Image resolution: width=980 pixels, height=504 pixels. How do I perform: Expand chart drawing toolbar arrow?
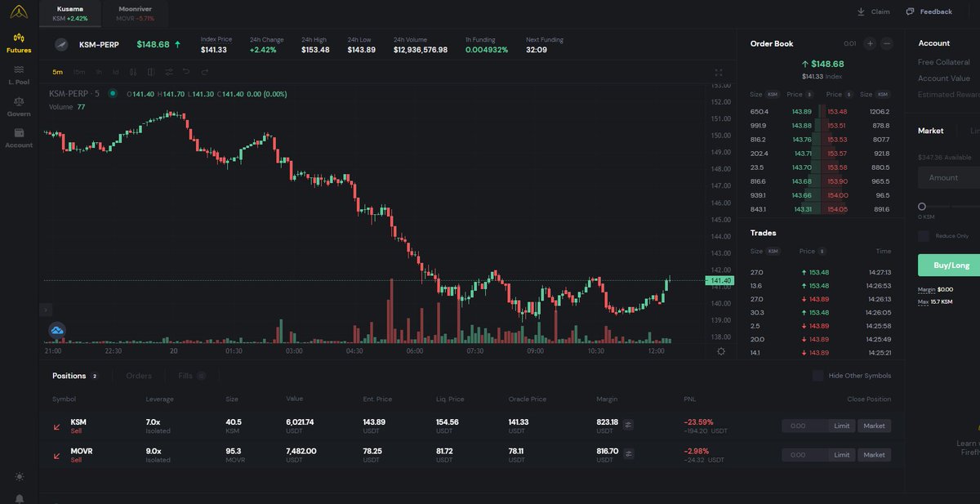tap(45, 310)
